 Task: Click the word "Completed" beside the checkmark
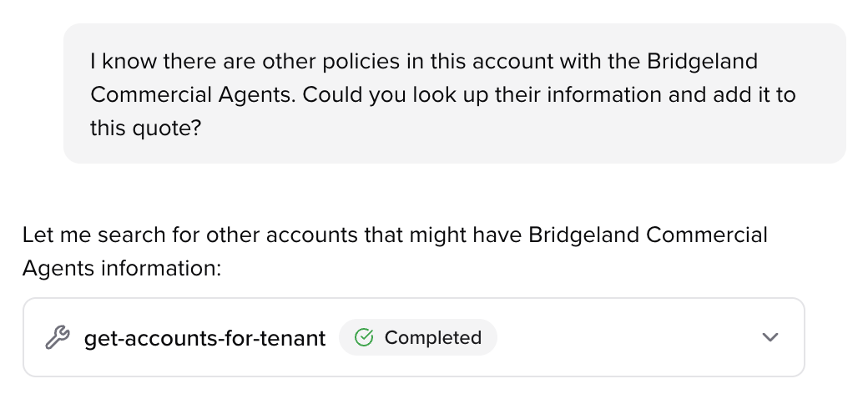[432, 338]
